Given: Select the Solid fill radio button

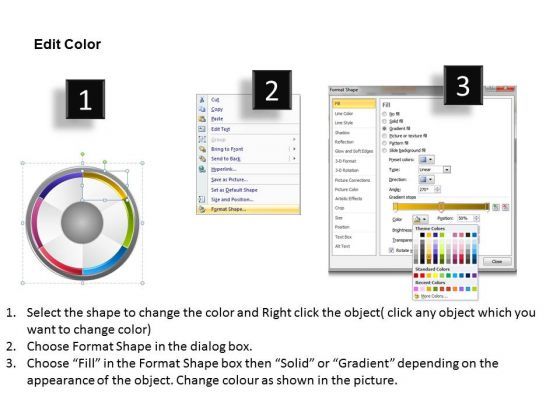Looking at the screenshot, I should pos(385,121).
